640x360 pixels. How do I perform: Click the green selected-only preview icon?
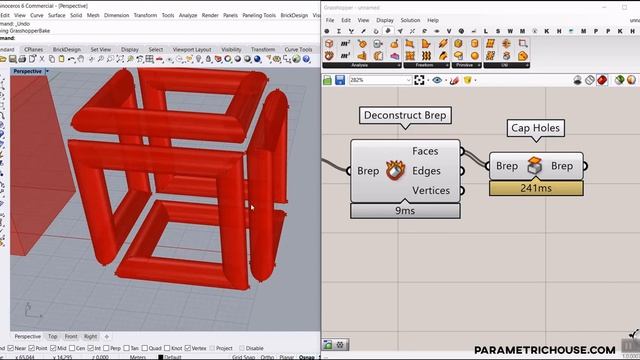(619, 80)
